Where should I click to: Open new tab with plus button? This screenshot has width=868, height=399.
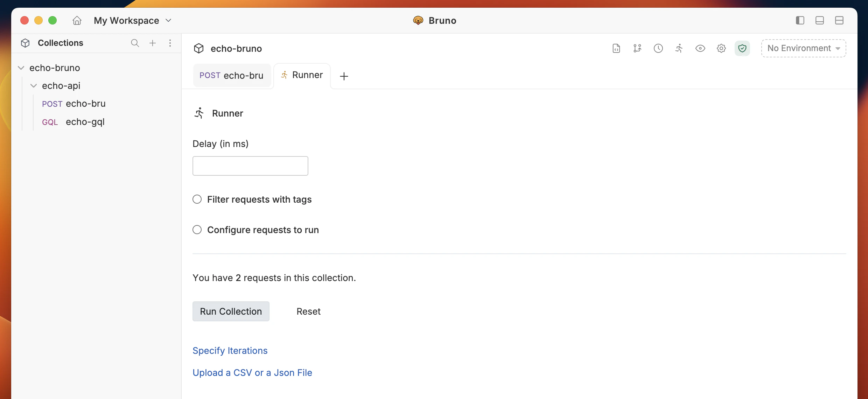point(344,76)
